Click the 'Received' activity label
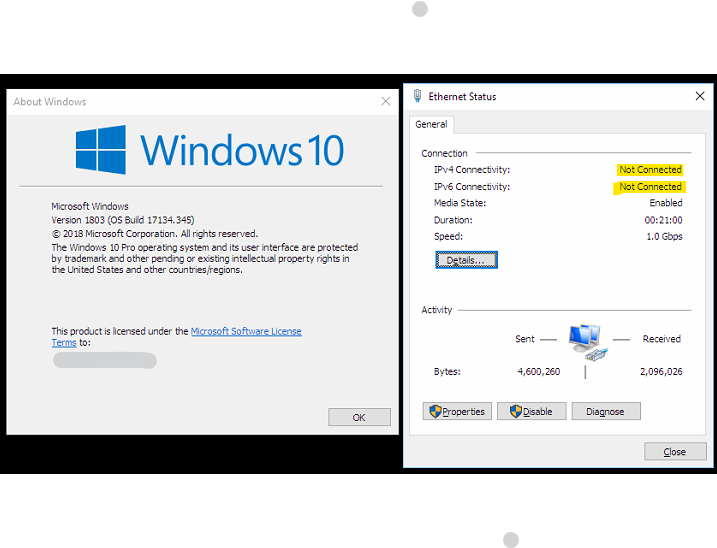Viewport: 717px width, 548px height. [662, 339]
